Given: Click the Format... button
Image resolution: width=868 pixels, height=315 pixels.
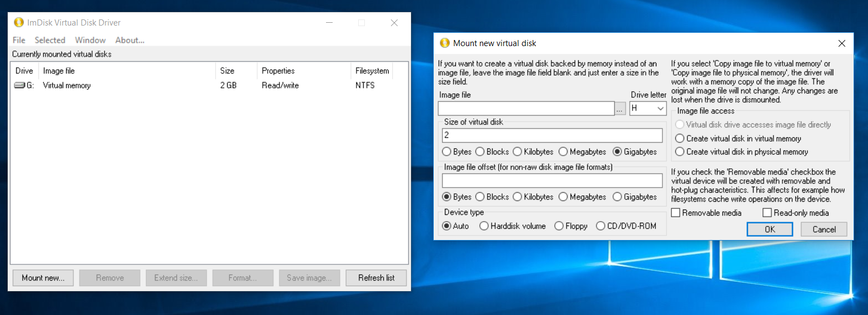Looking at the screenshot, I should click(243, 278).
